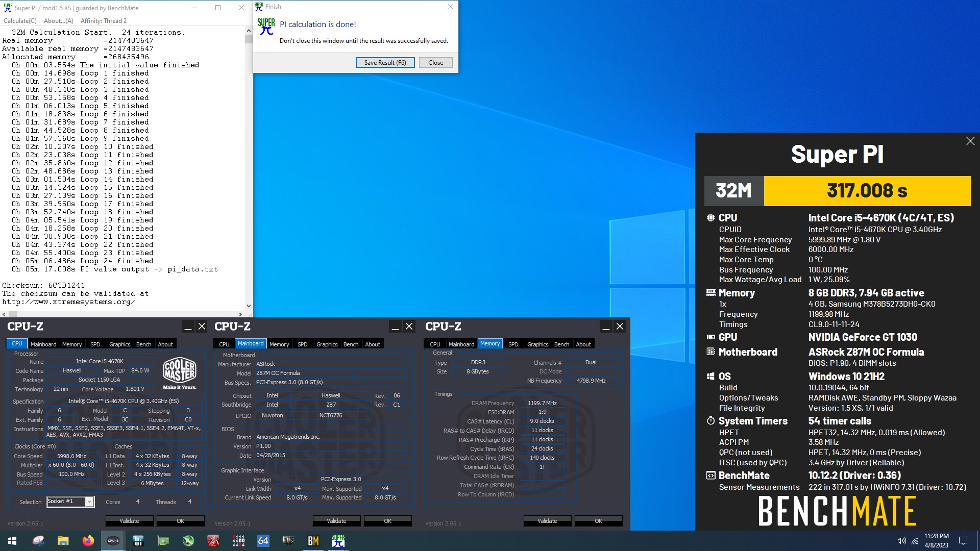Switch to Mainboard tab in first CPU-Z window

click(43, 344)
